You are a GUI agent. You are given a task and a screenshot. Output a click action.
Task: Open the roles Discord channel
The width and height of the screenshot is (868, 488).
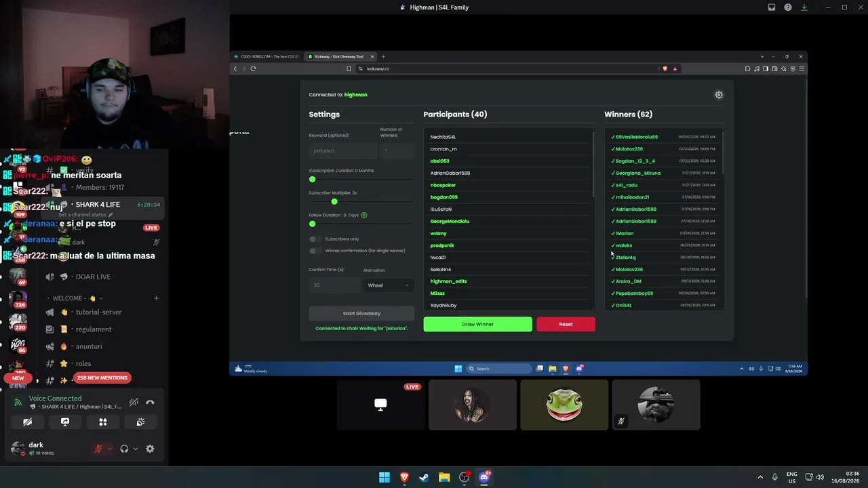click(x=83, y=363)
